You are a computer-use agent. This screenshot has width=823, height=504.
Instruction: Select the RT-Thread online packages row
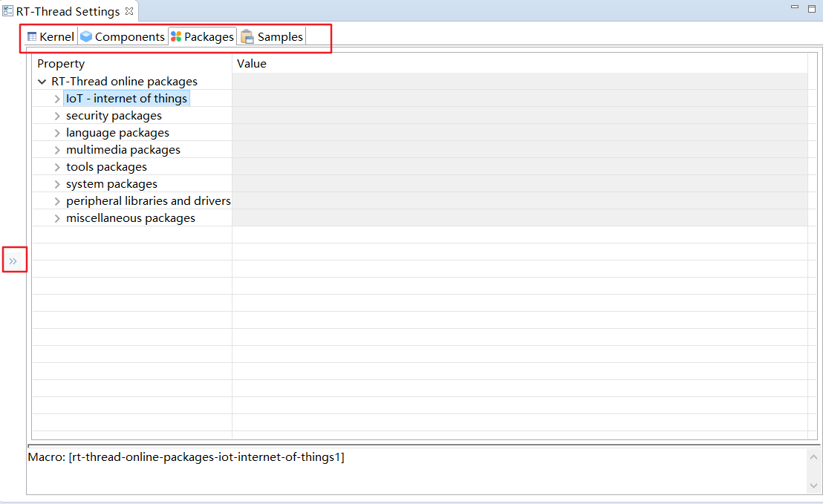124,82
